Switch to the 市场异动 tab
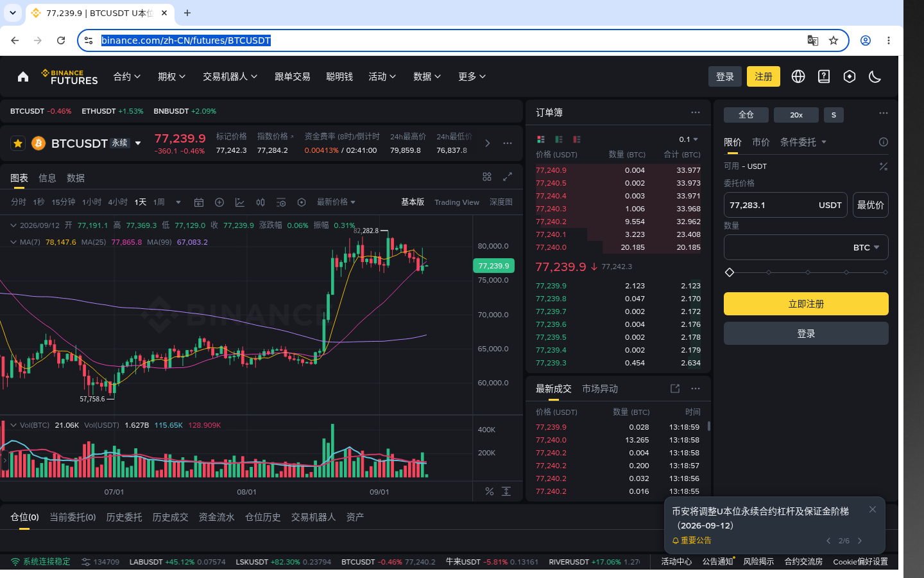Screen dimensions: 924x578 tap(600, 389)
